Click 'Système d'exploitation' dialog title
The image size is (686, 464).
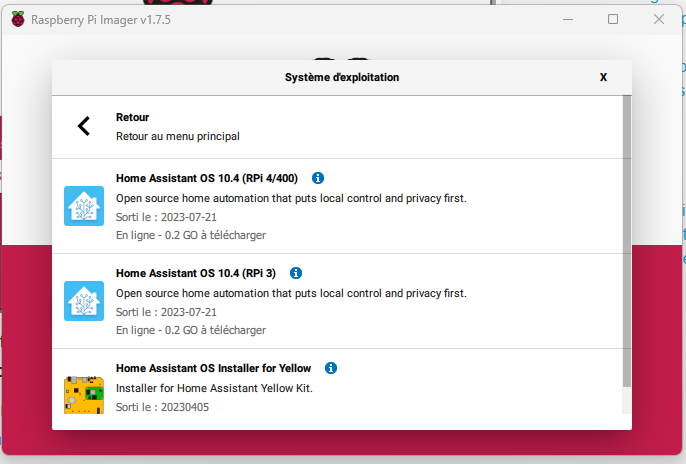342,77
